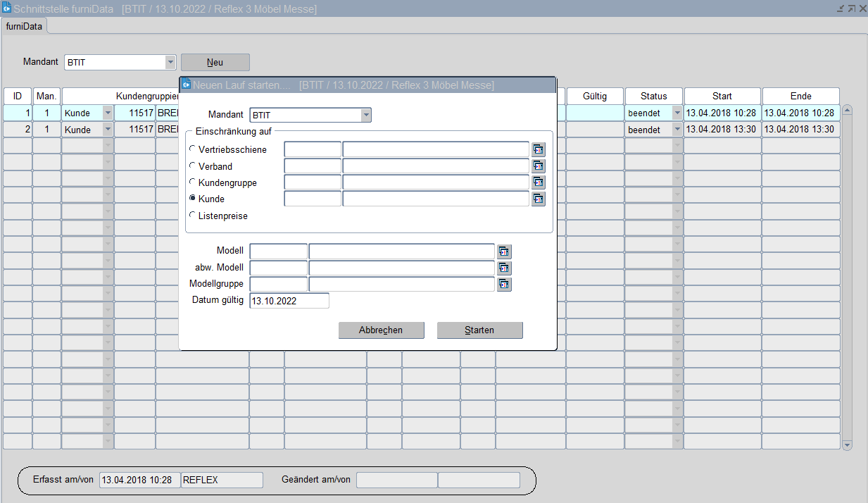
Task: Click abw. Modell lookup icon
Action: [x=504, y=268]
